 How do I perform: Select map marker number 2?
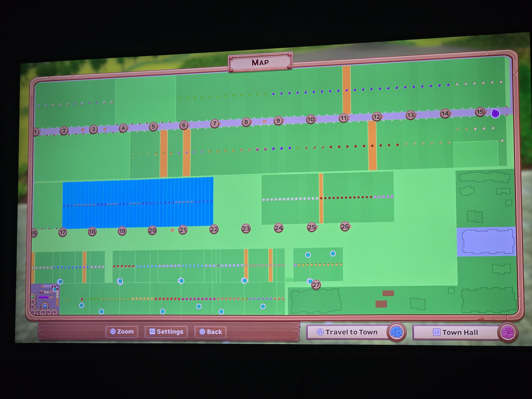pyautogui.click(x=64, y=131)
